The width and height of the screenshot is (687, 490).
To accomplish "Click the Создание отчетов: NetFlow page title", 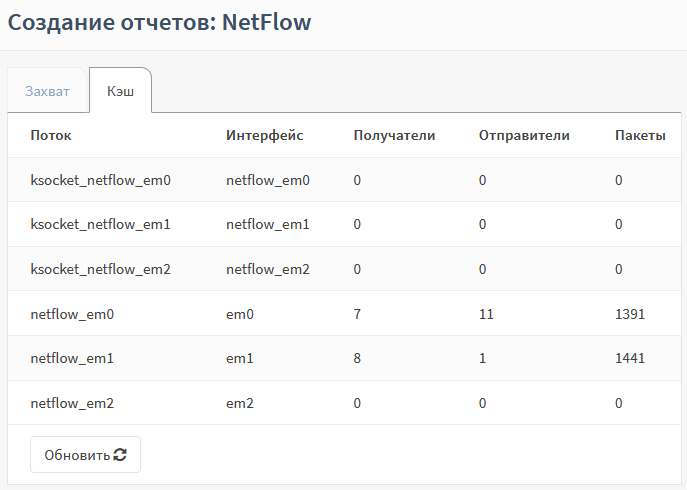I will [x=159, y=22].
